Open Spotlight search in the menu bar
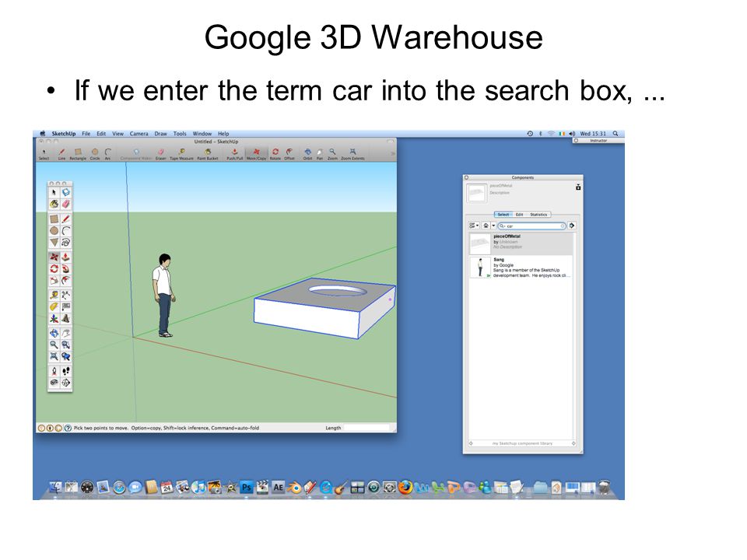The width and height of the screenshot is (747, 560). coord(615,134)
